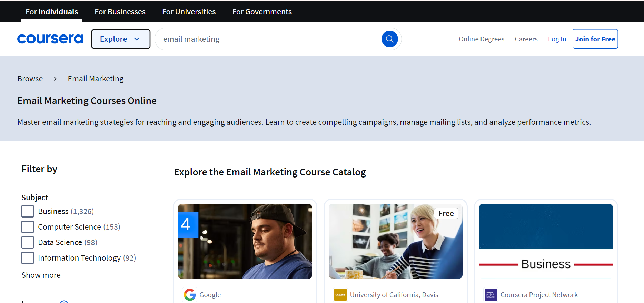
Task: Click the Subject filter section label
Action: click(x=35, y=198)
